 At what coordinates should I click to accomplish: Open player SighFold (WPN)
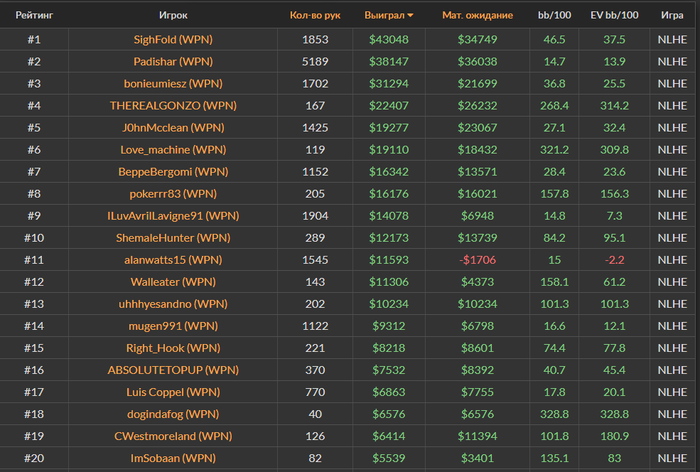(x=173, y=39)
